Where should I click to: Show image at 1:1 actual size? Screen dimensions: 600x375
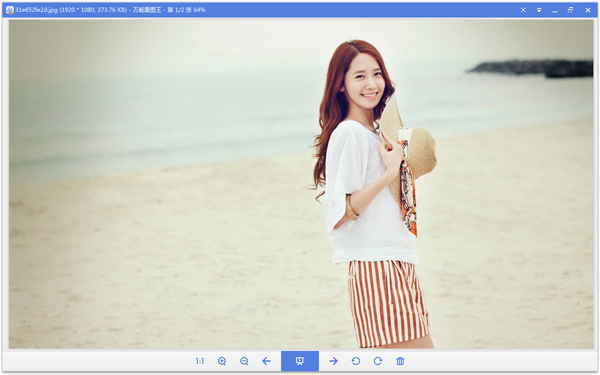coord(200,361)
